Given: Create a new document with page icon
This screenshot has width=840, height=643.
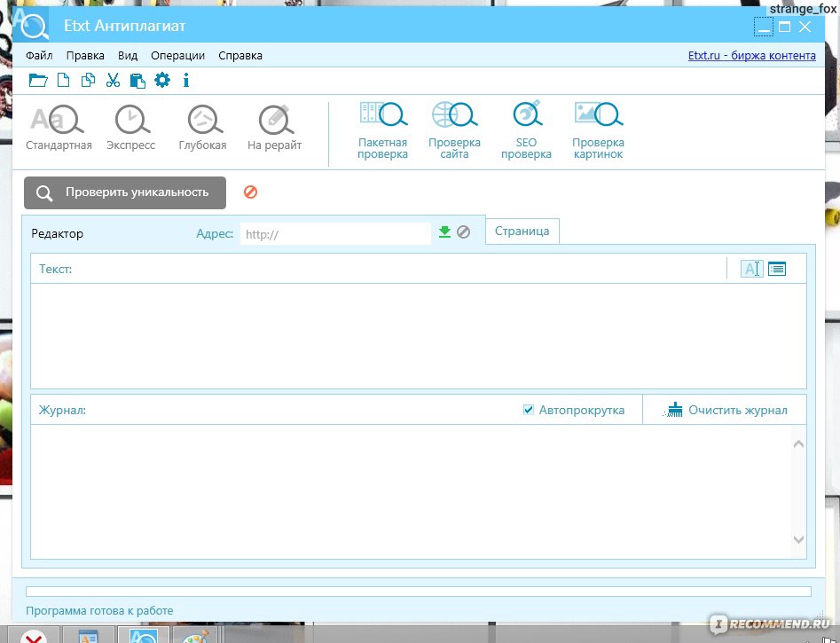Looking at the screenshot, I should point(63,81).
